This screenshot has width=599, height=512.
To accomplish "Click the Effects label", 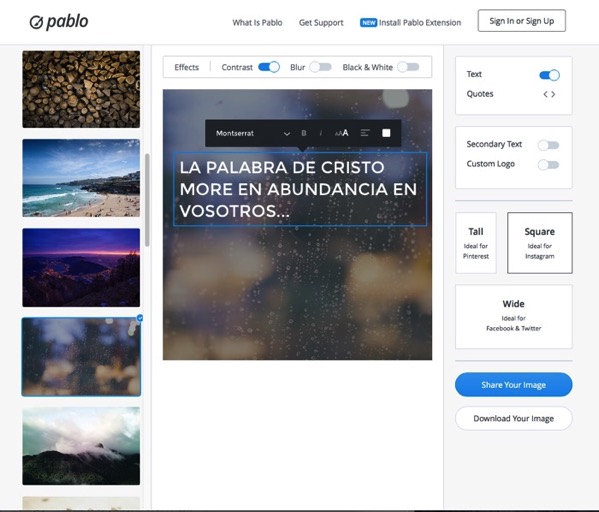I will click(x=186, y=67).
